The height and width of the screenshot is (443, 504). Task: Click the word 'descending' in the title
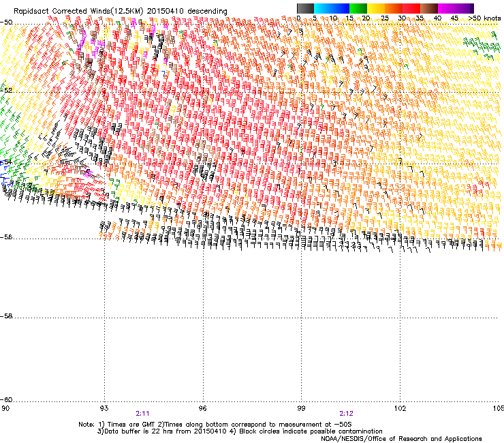207,12
